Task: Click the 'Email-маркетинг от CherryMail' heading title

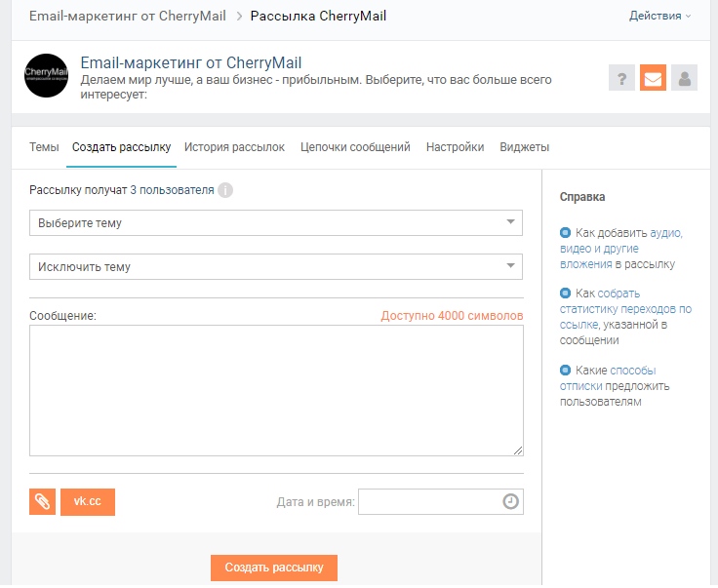Action: 191,62
